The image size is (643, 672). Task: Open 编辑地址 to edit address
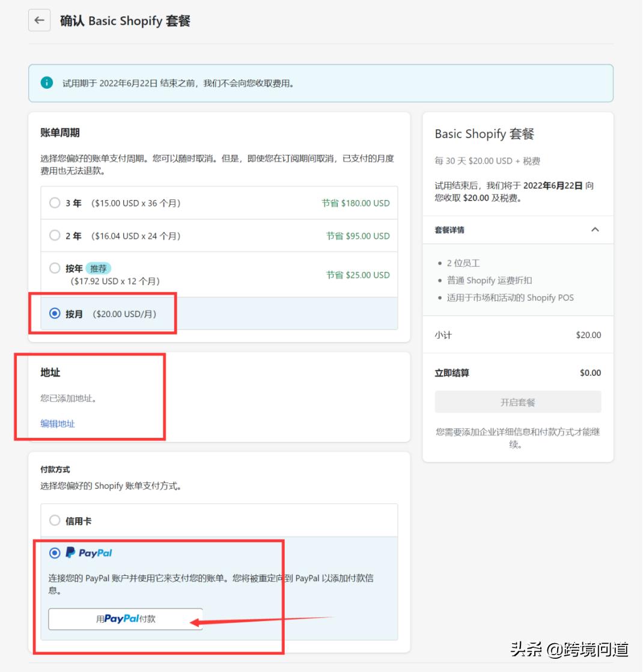(57, 423)
